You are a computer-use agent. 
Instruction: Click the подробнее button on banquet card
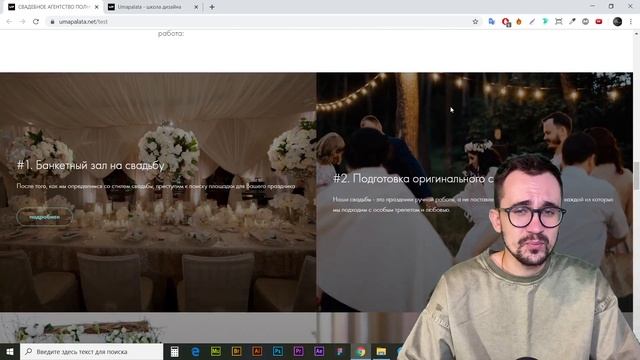click(x=44, y=217)
